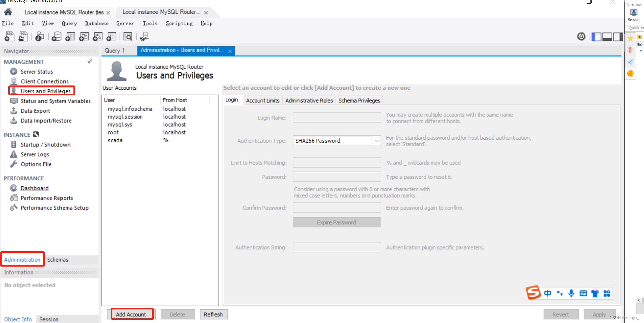Toggle the right sidebar panel visibility
The height and width of the screenshot is (323, 644).
point(618,37)
